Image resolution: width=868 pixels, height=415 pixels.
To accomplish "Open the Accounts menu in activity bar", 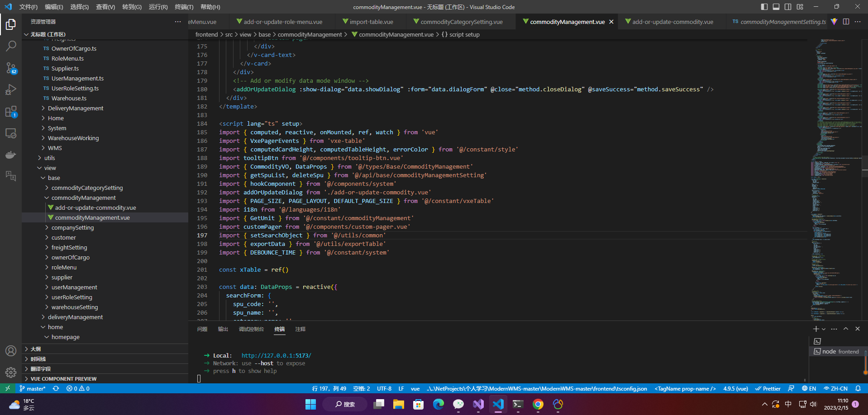I will coord(11,351).
